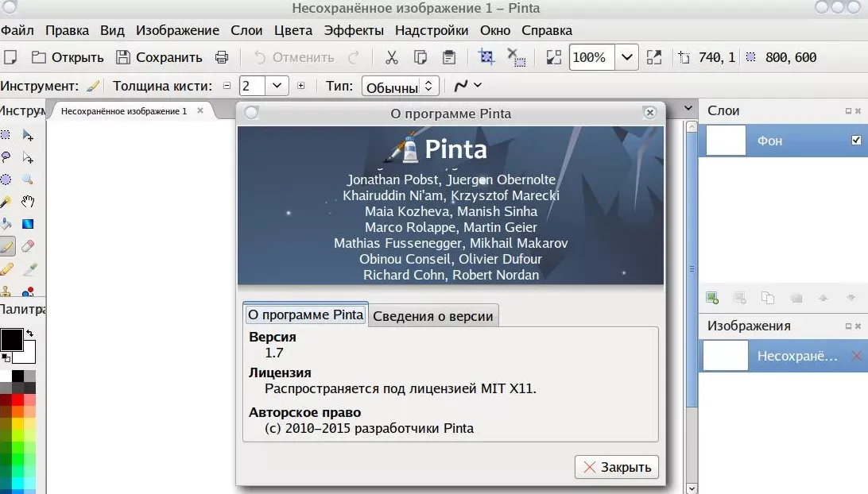
Task: Switch to Сведения о версии tab
Action: 433,316
